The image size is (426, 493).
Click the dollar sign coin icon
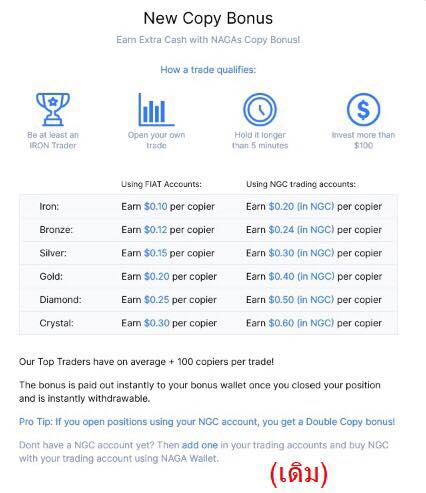click(363, 110)
